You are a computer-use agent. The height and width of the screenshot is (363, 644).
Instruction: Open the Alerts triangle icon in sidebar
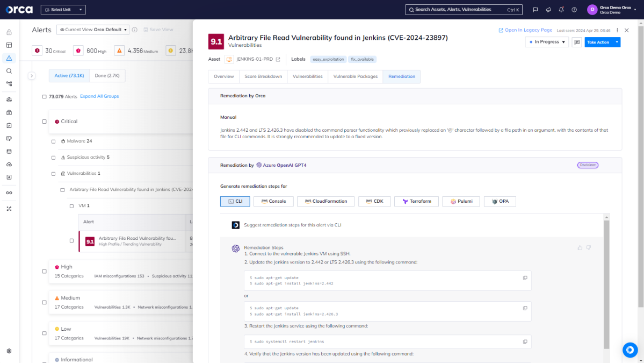coord(9,58)
